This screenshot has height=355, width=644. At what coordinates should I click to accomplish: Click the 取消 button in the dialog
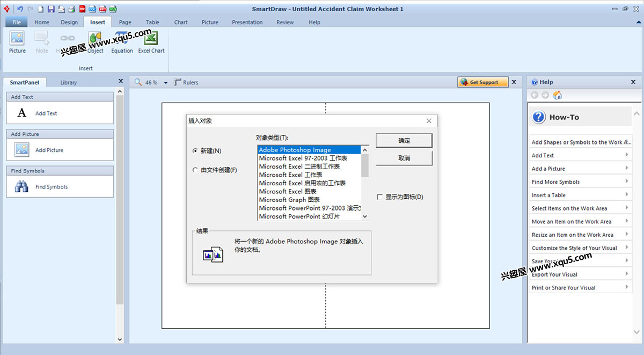404,158
